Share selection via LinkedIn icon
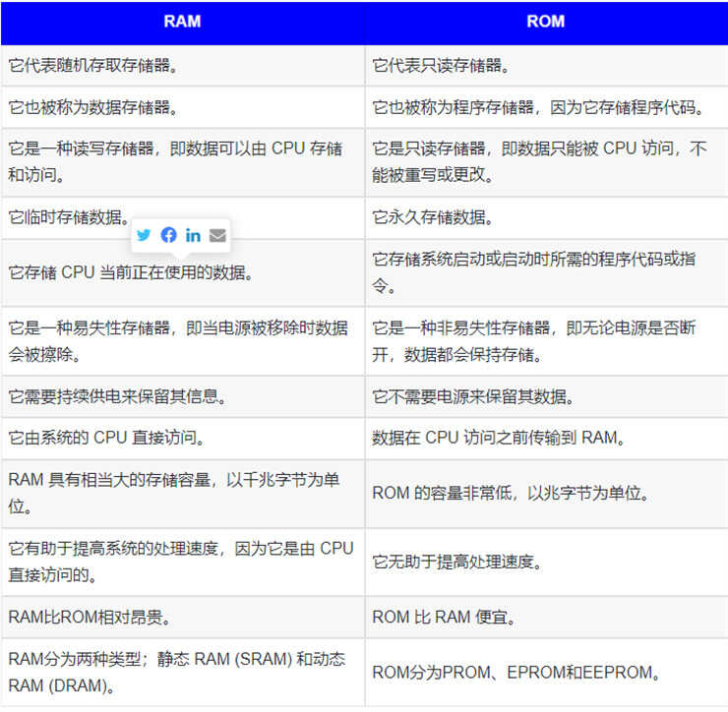This screenshot has height=712, width=728. pyautogui.click(x=193, y=235)
